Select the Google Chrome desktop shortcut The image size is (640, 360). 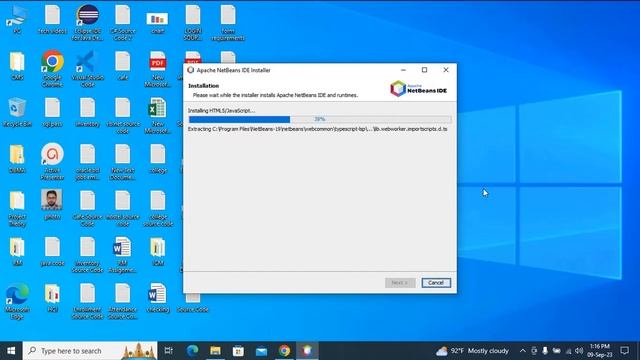click(52, 69)
